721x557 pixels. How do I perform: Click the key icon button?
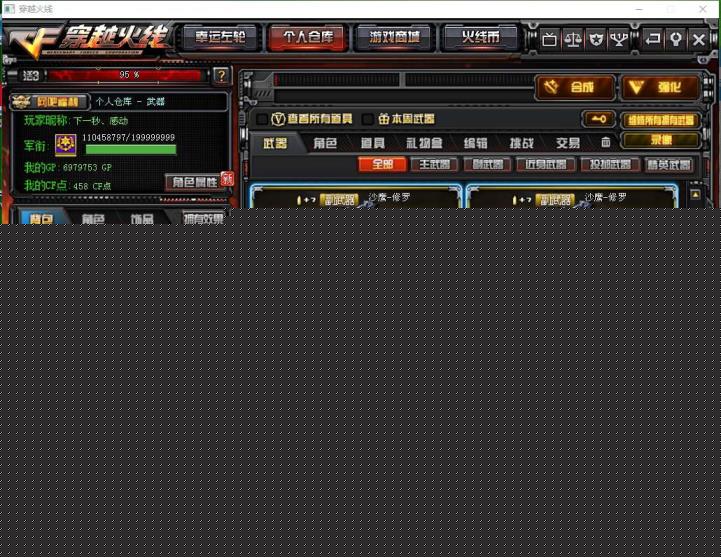click(x=598, y=120)
